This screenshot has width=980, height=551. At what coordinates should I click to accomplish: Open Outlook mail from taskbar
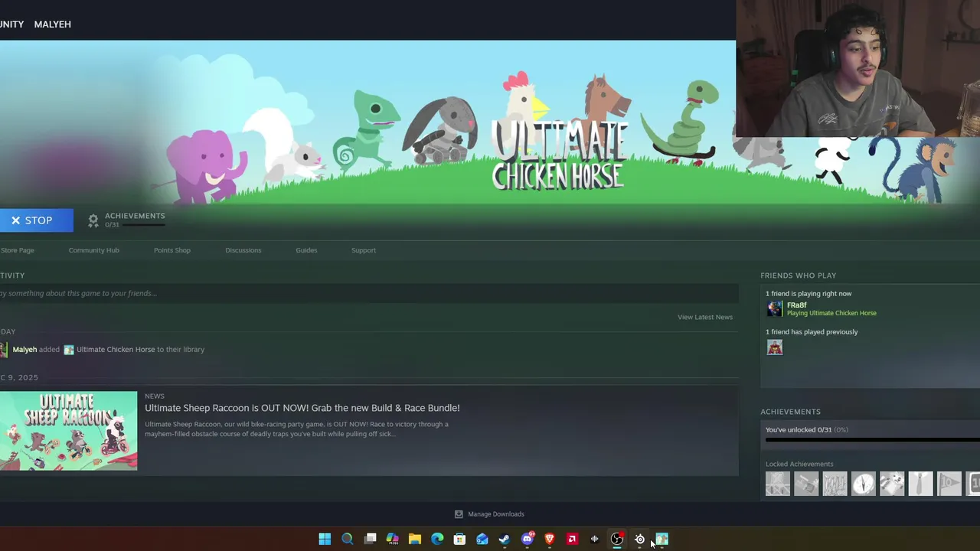tap(482, 540)
